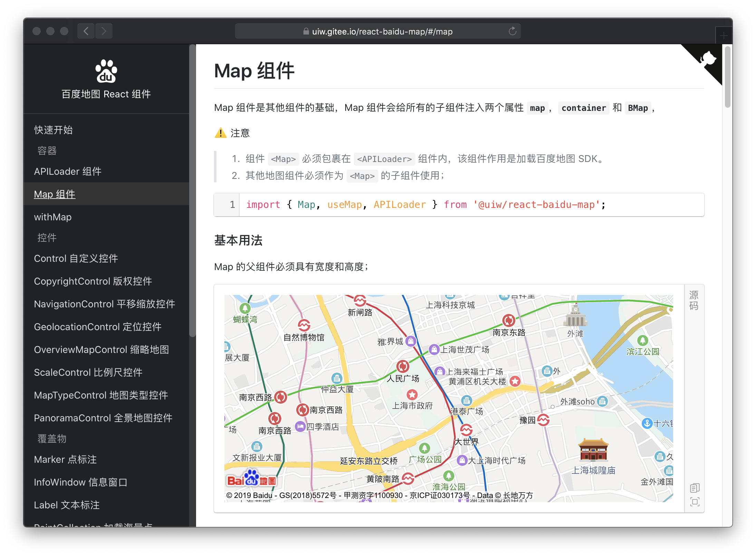Viewport: 756px width, 556px height.
Task: Click the 基本用法 heading
Action: [x=238, y=240]
